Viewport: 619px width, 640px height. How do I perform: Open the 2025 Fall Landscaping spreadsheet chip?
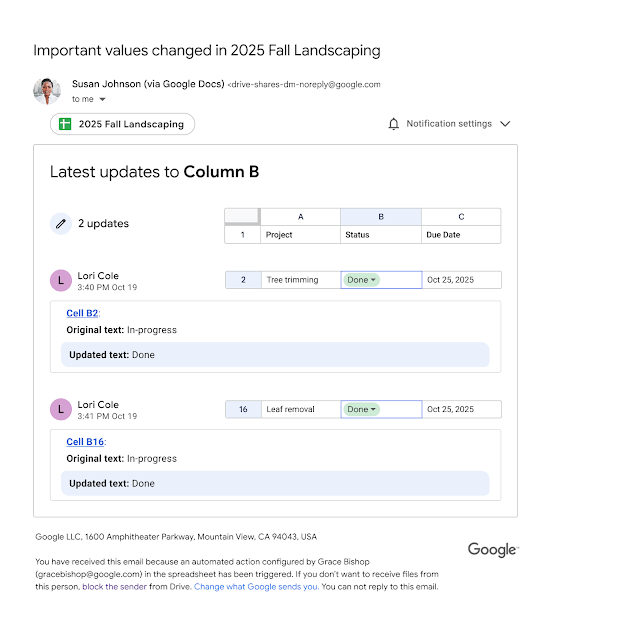tap(122, 124)
